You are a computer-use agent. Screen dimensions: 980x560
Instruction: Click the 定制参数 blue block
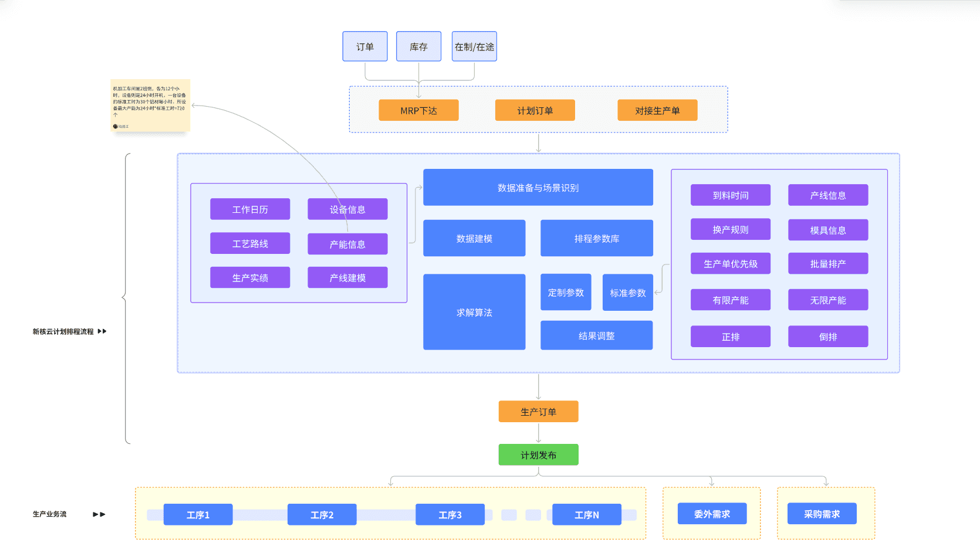coord(566,292)
